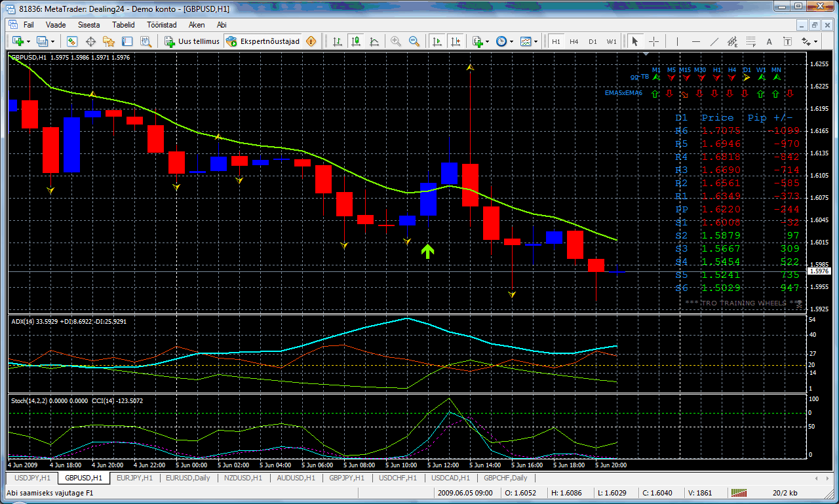Screen dimensions: 839x504
Task: Switch to the USDCAD,H1 chart tab
Action: point(450,478)
